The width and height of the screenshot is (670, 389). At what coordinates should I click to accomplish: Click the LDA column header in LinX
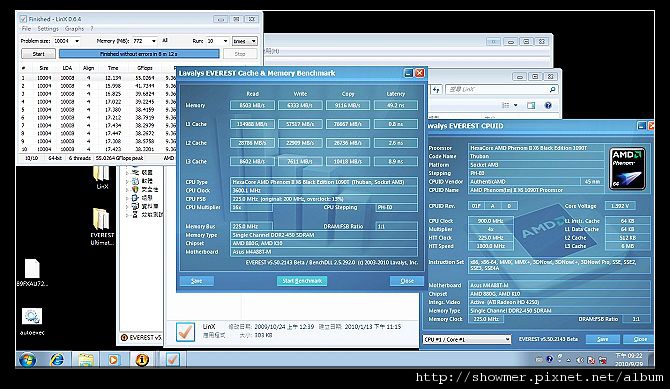tap(67, 68)
